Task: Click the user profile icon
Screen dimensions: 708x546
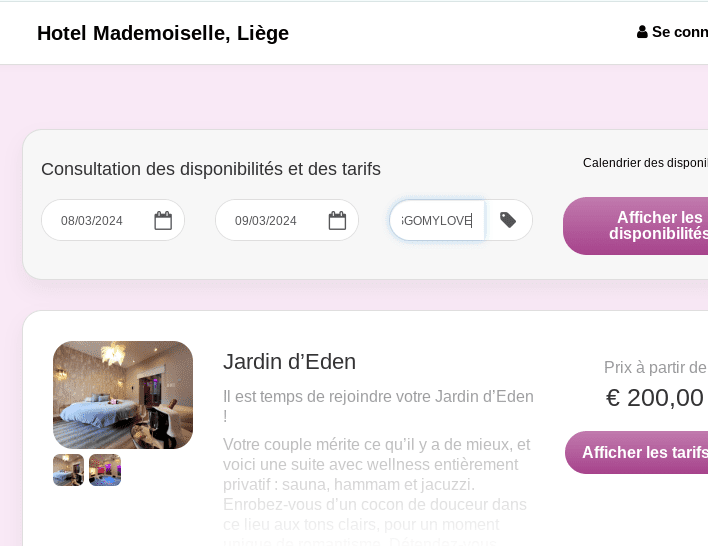Action: tap(642, 32)
